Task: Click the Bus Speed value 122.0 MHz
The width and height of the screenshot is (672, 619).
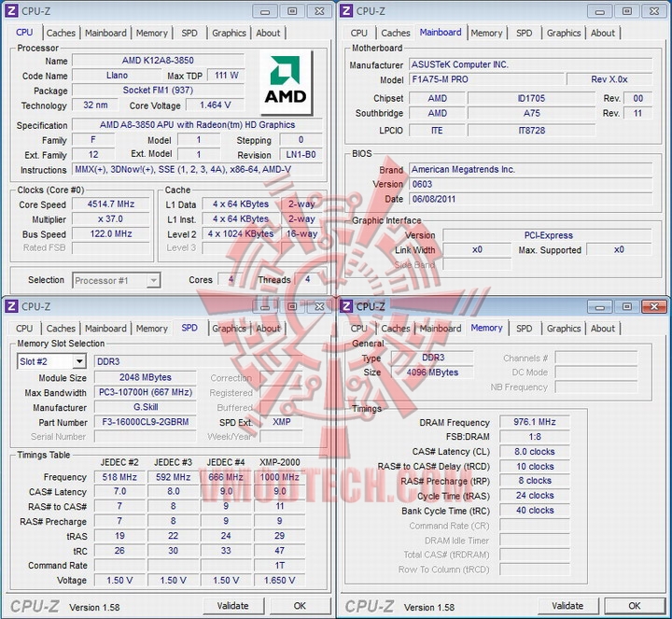Action: pyautogui.click(x=111, y=233)
